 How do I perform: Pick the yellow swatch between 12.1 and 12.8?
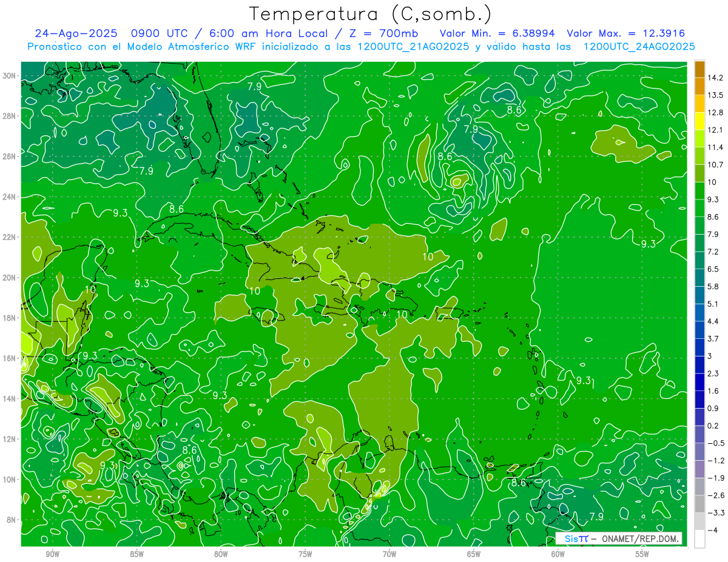tap(699, 121)
